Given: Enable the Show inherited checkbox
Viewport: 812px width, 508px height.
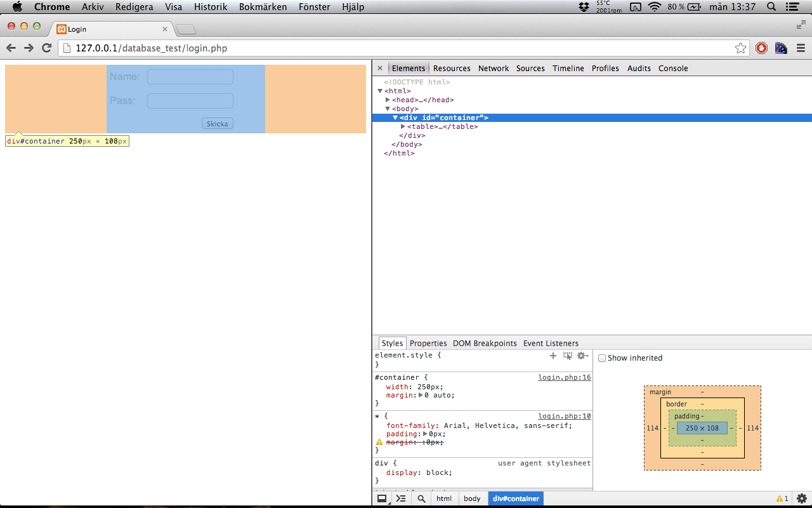Looking at the screenshot, I should click(x=601, y=358).
